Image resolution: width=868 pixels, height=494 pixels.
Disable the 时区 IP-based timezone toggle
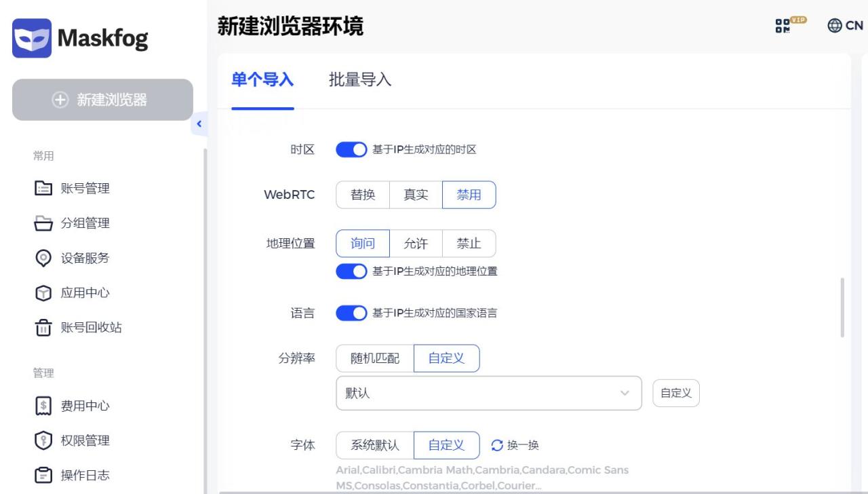351,149
